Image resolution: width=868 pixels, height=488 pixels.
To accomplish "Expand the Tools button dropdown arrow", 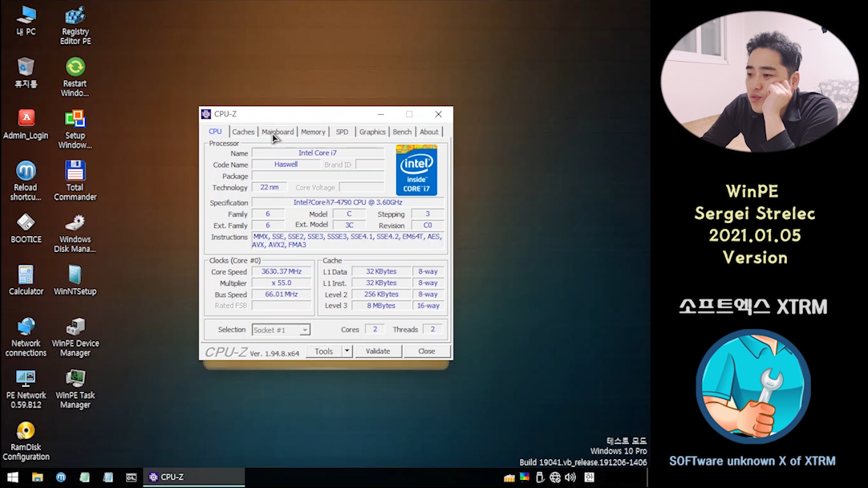I will pos(347,352).
